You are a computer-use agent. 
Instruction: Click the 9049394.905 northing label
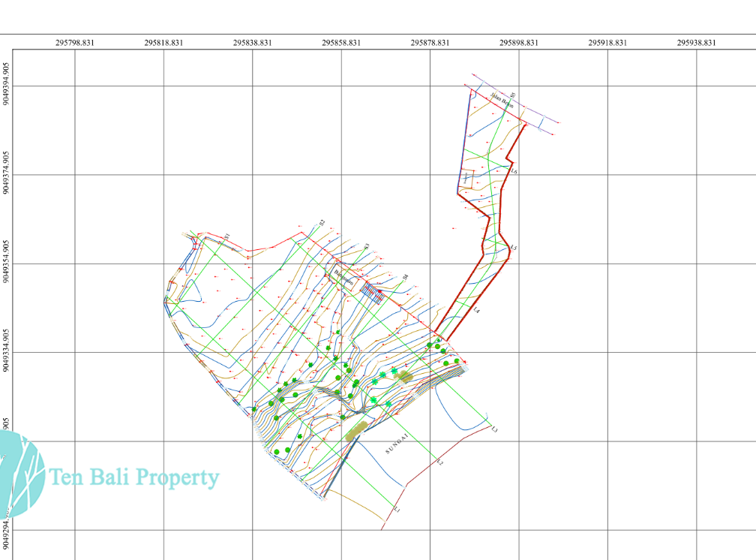tap(7, 83)
